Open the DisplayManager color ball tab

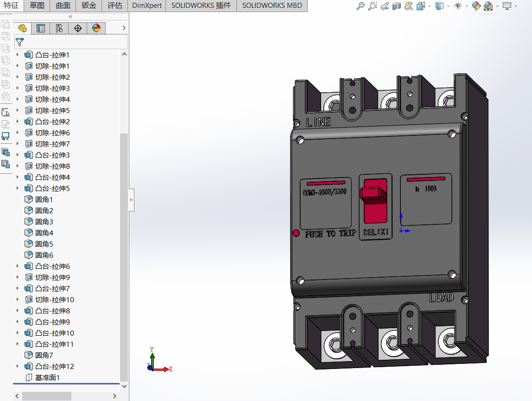tap(96, 28)
